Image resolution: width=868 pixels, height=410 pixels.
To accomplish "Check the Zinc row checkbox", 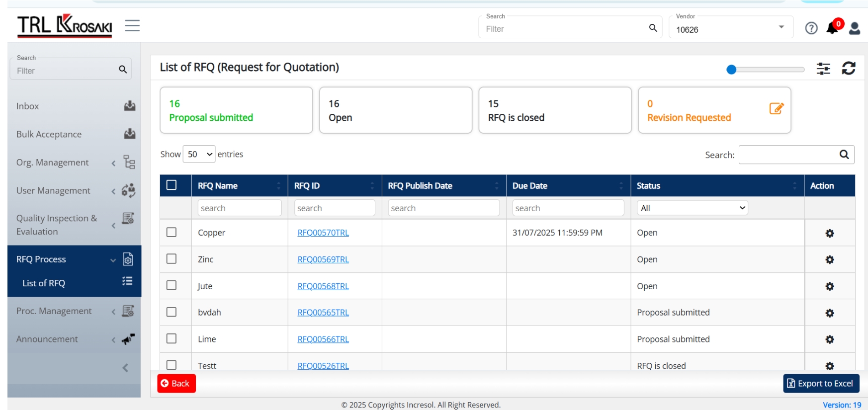I will click(x=172, y=258).
